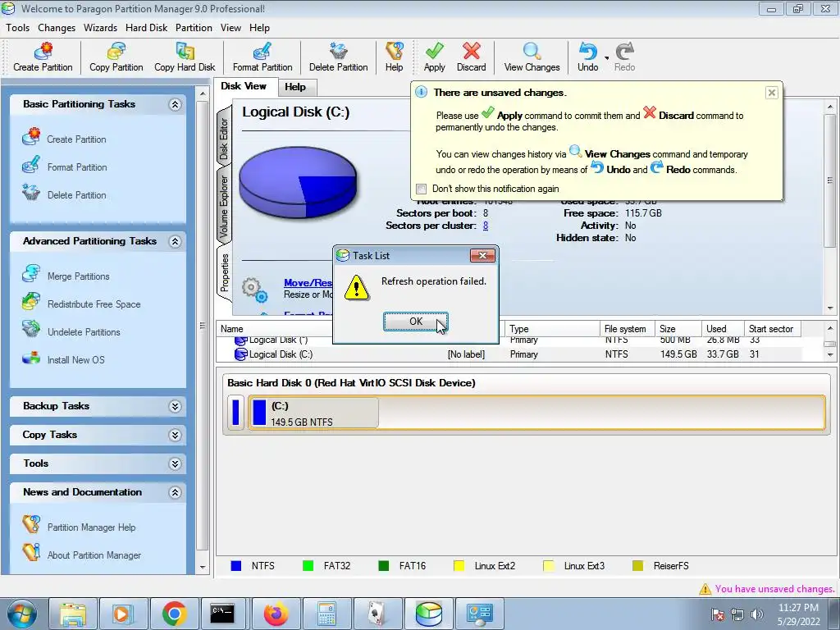Click the sidebar vertical scrollbar down arrow
Viewport: 840px width, 630px height.
click(x=203, y=567)
